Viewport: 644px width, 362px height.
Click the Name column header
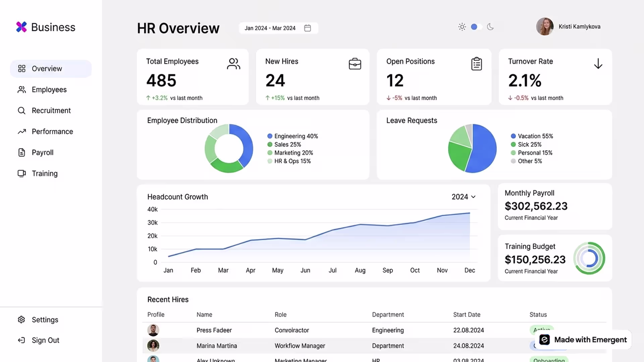click(204, 315)
